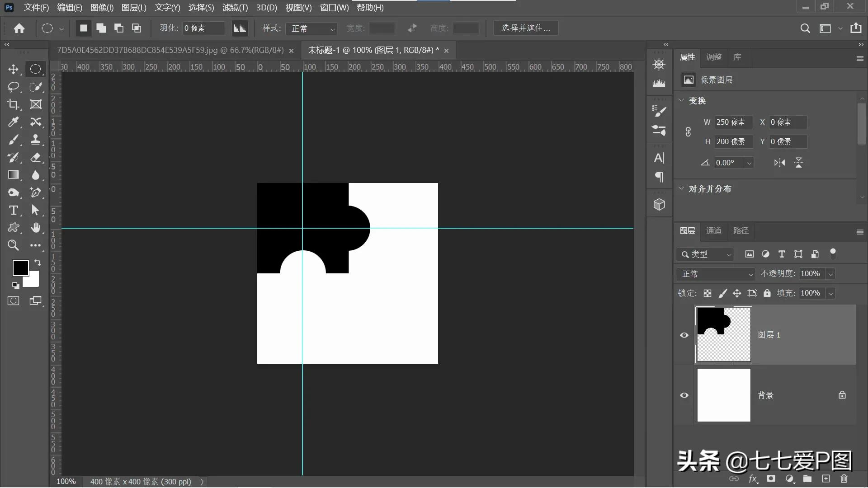Select the Move tool
The image size is (868, 488).
(x=13, y=69)
